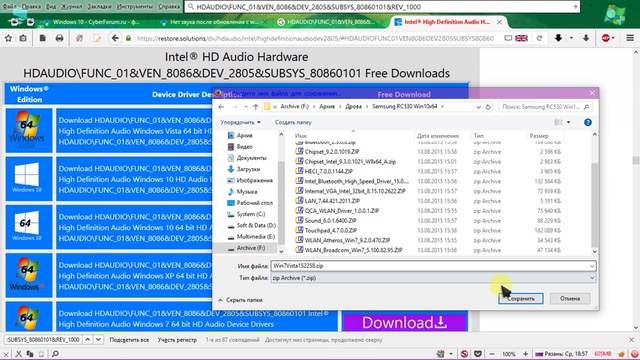Sort by 'Дата изменения' column header
Screen dimensions: 640x360
(x=438, y=136)
